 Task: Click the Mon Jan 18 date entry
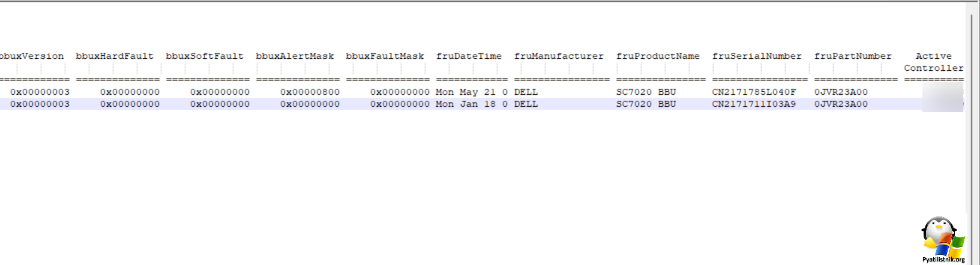(472, 104)
